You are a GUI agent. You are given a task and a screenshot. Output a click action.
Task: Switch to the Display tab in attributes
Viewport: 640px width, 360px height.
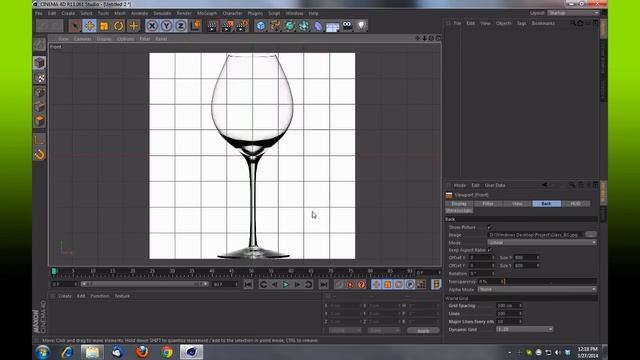[459, 203]
